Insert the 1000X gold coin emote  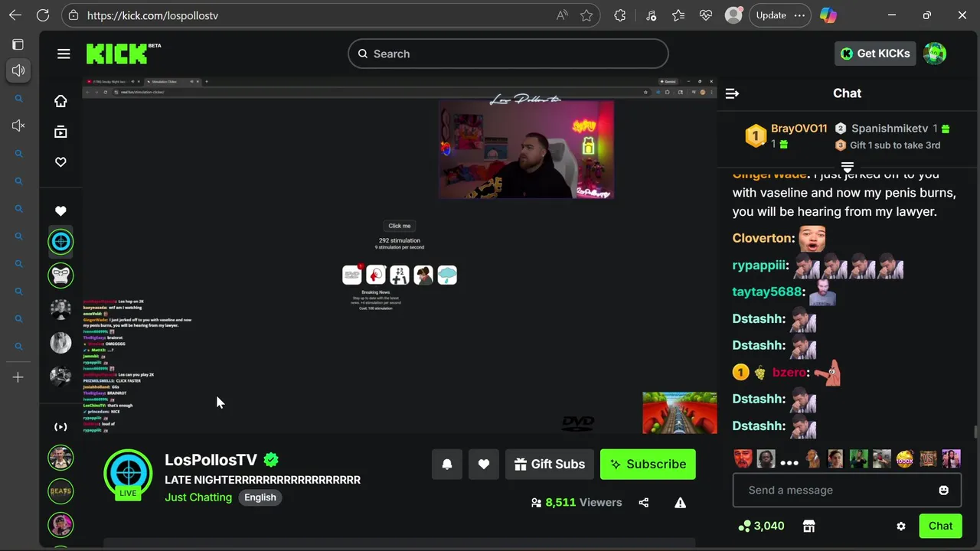click(905, 459)
